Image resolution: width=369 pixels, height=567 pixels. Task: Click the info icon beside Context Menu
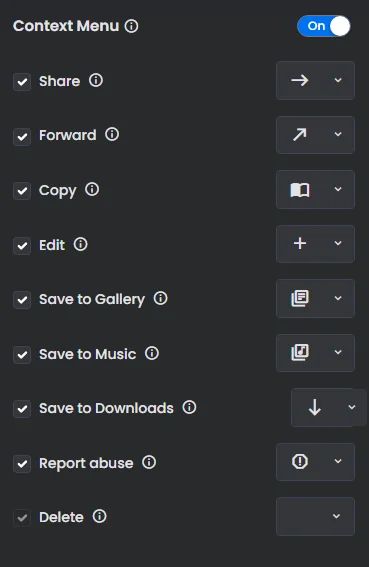(x=131, y=26)
